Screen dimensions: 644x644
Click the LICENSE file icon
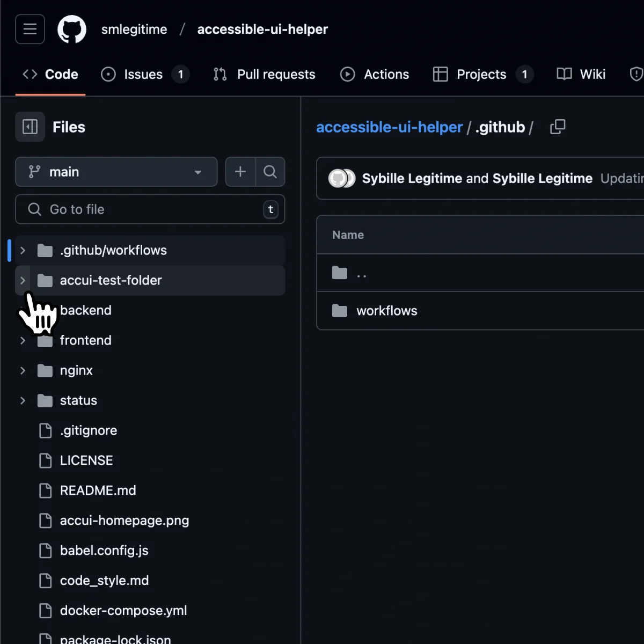point(46,460)
